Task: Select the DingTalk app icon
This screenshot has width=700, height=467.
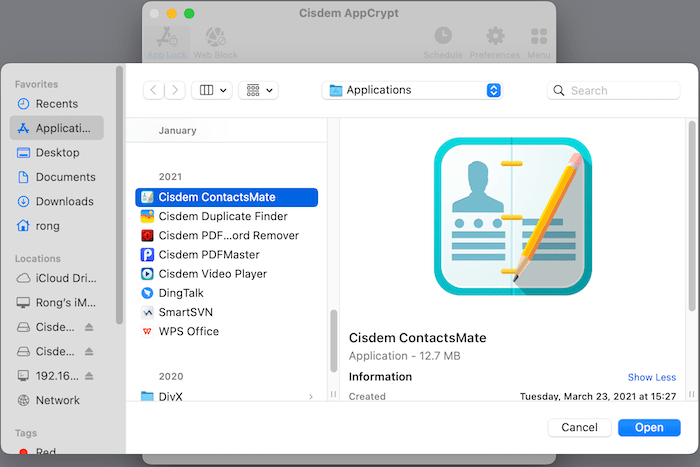Action: click(x=147, y=293)
